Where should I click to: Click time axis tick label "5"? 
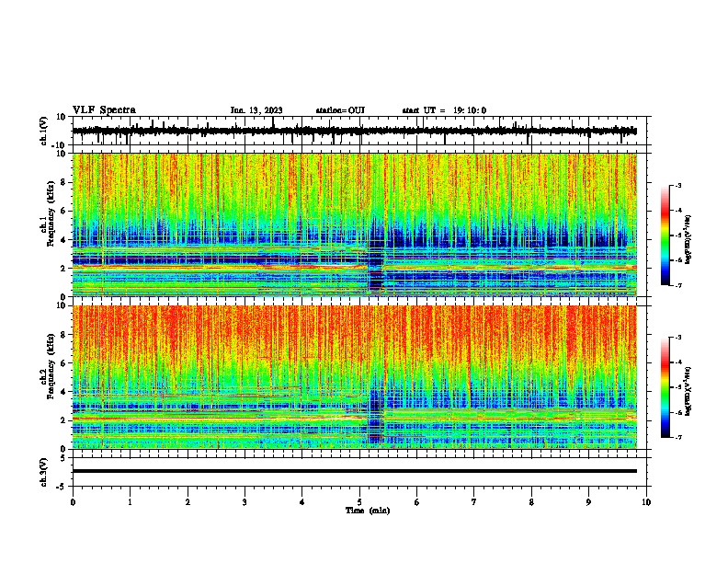point(359,502)
